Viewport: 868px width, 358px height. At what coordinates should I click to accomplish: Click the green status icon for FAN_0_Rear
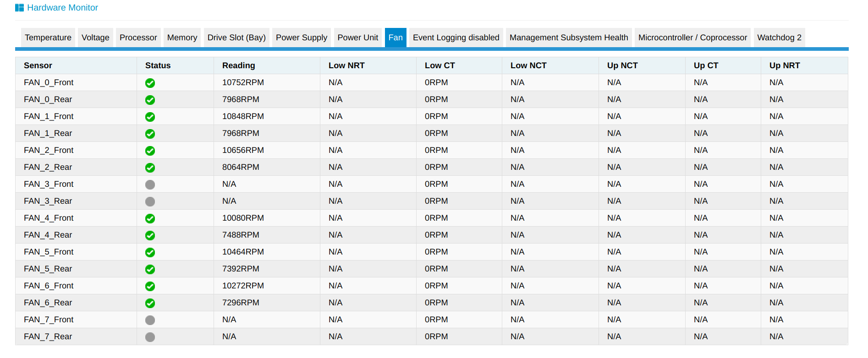pyautogui.click(x=150, y=100)
